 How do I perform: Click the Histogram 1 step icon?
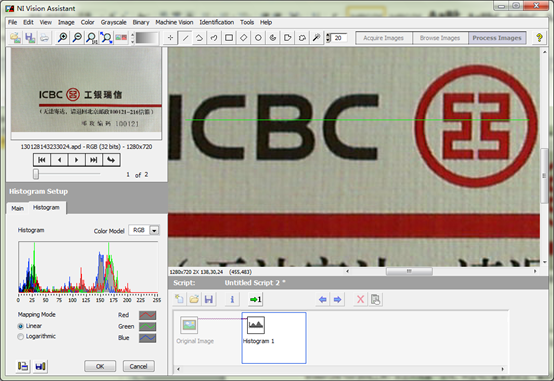pos(255,325)
